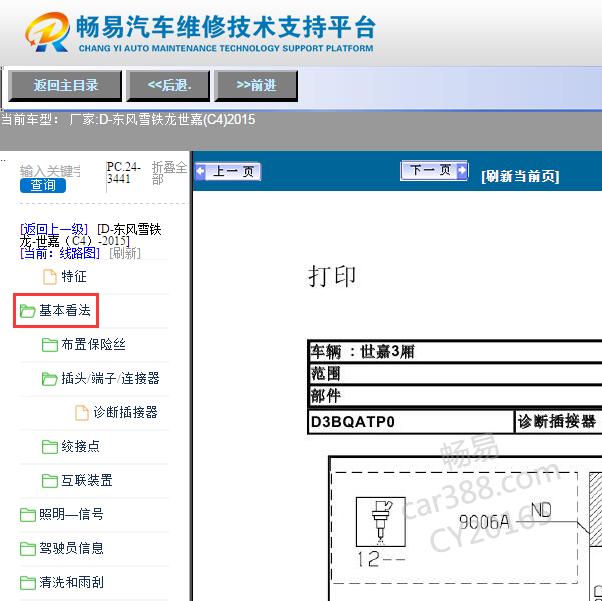Click the PC.24-3441 text in sidebar
The width and height of the screenshot is (602, 601).
coord(124,173)
